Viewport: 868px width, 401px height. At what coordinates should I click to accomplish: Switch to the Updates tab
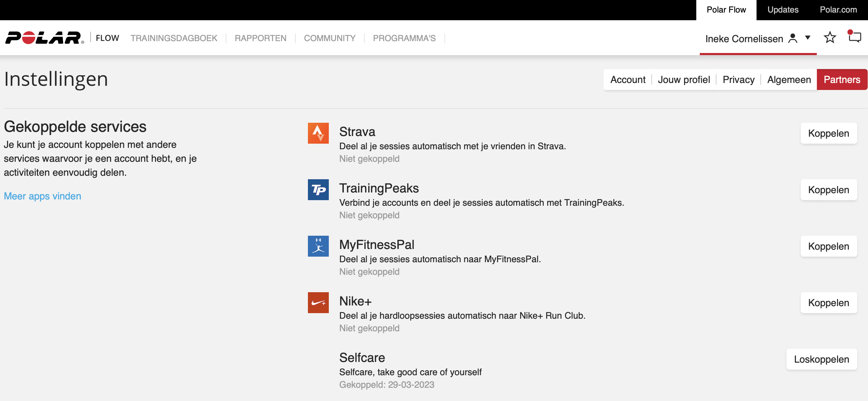(783, 10)
